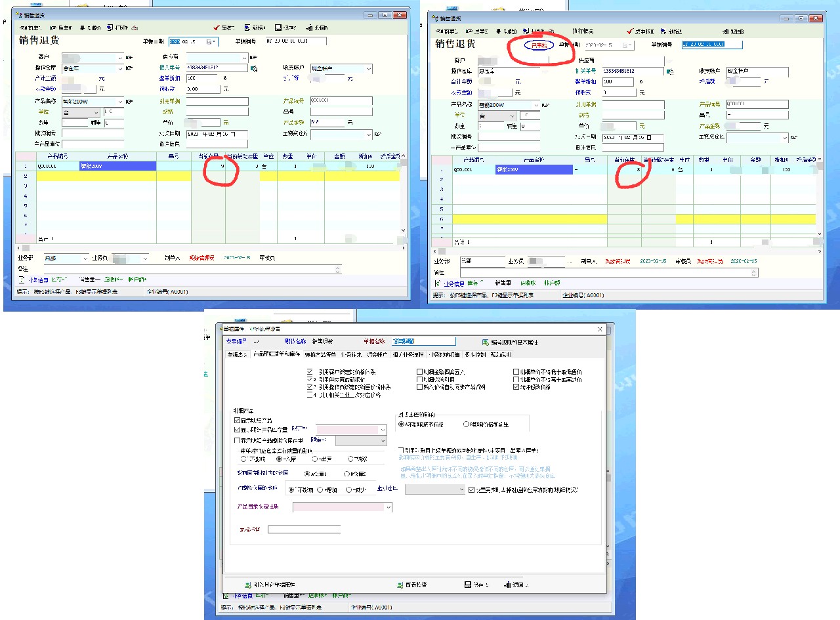Click the edit basic properties icon in dialog
The image size is (840, 620).
tap(485, 342)
